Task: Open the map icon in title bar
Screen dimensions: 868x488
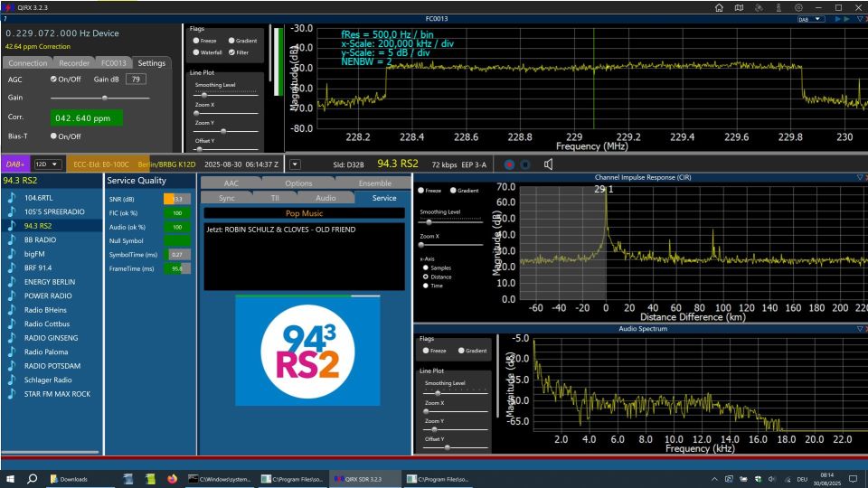Action: (740, 7)
